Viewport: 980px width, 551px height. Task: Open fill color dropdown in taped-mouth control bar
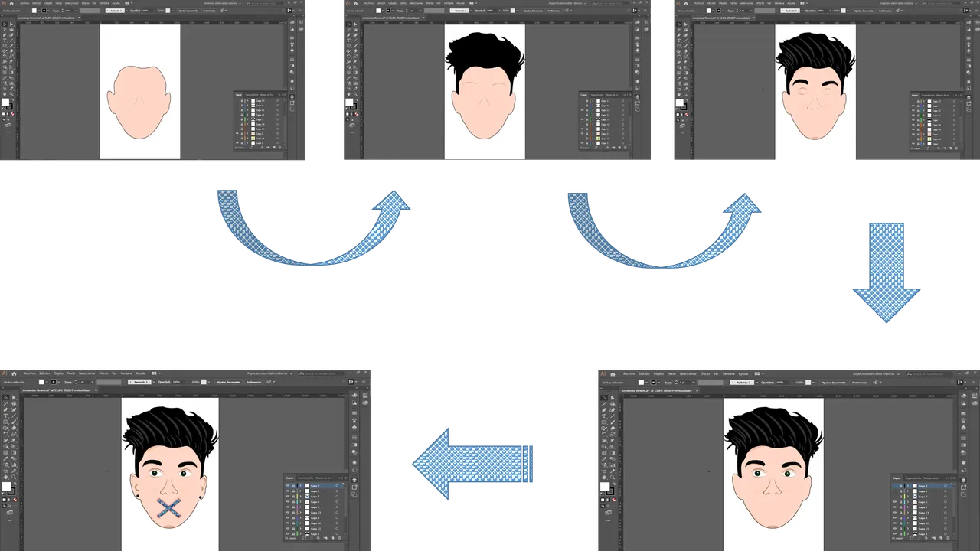click(x=47, y=382)
